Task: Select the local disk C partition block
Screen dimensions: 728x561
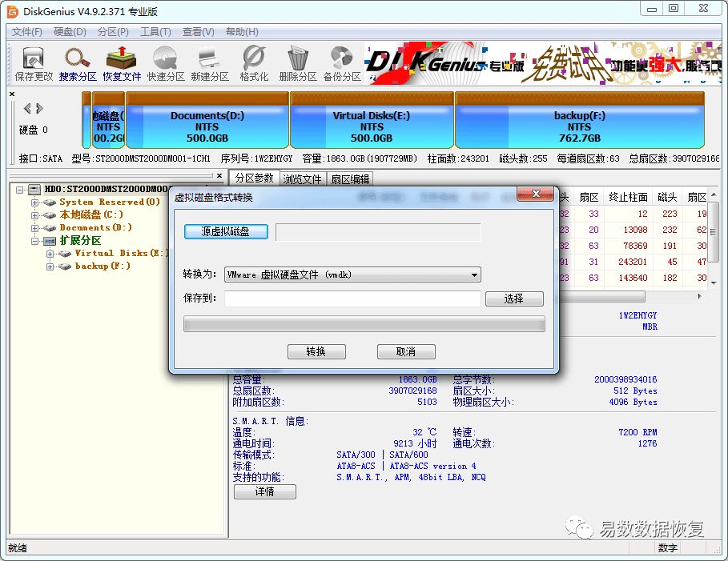Action: point(108,120)
